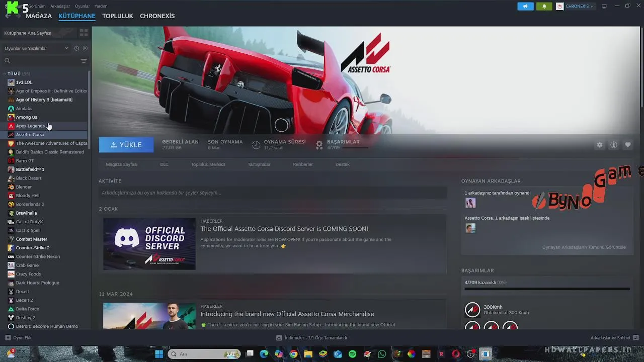Click avatar of friend with game wishlisted
The width and height of the screenshot is (644, 362).
coord(470,228)
